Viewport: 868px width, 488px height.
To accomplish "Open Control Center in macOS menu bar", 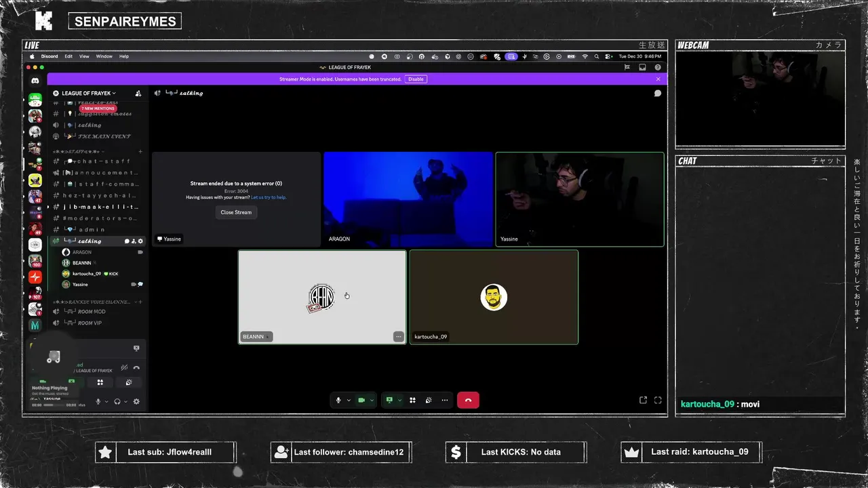I will (x=608, y=56).
